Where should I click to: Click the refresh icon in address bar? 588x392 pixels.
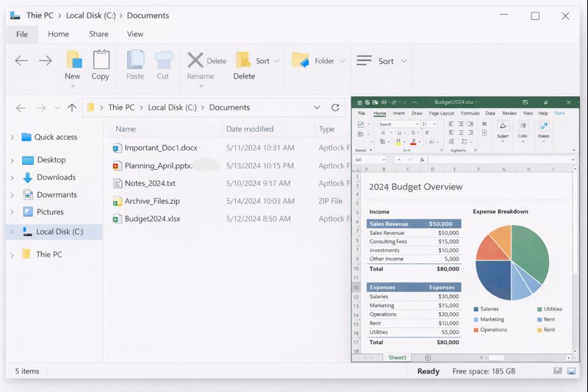point(335,107)
